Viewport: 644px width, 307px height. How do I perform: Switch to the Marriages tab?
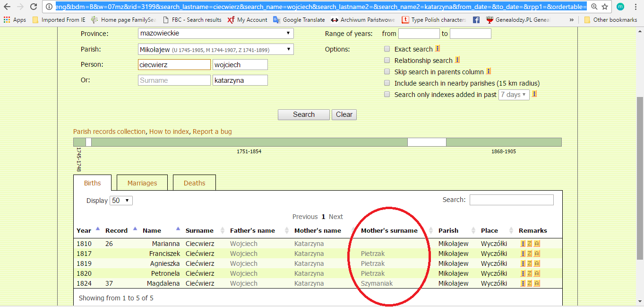pyautogui.click(x=142, y=183)
